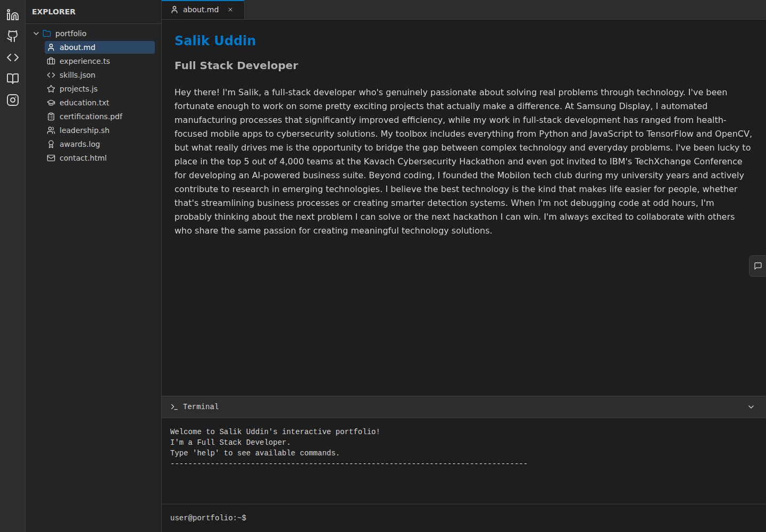Click the open book sidebar icon

[x=13, y=79]
